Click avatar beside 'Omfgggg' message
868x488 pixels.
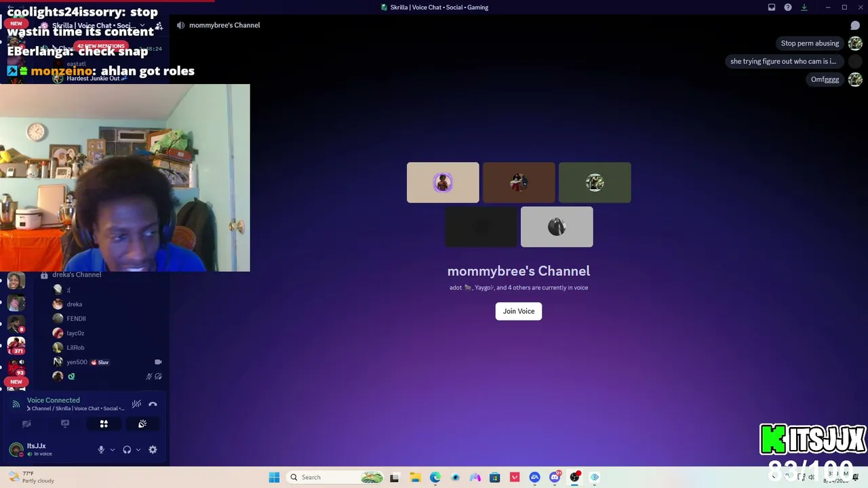coord(855,79)
